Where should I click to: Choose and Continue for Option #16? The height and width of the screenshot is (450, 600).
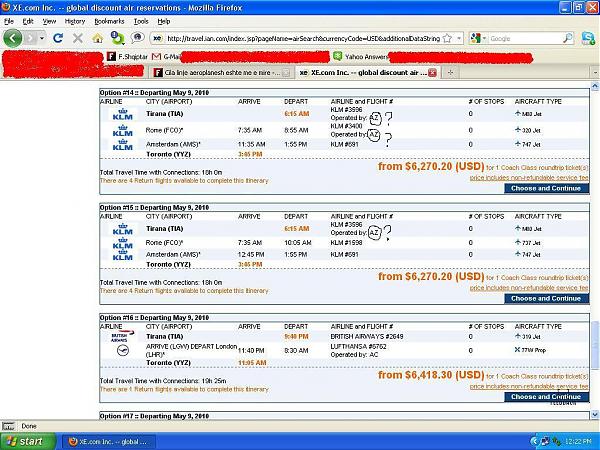tap(546, 397)
